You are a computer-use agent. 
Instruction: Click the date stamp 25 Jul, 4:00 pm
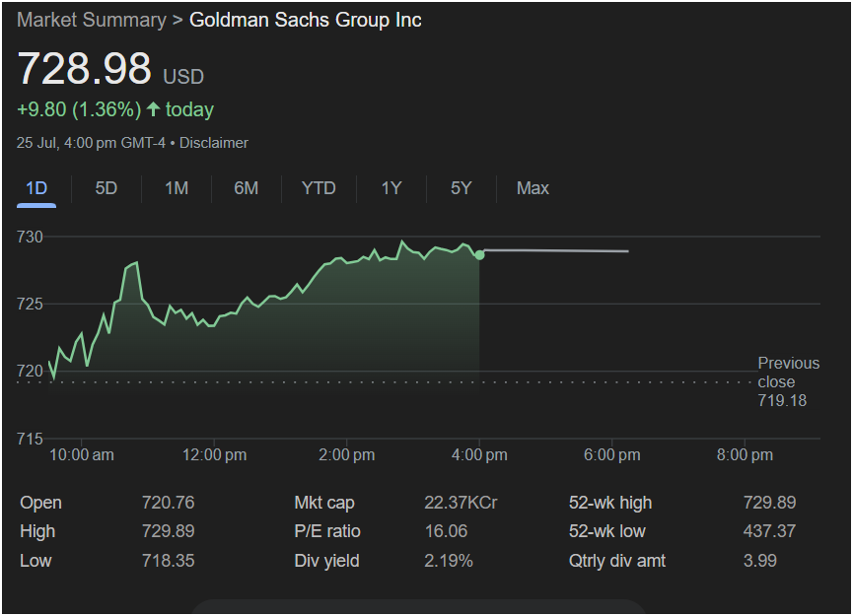point(66,143)
